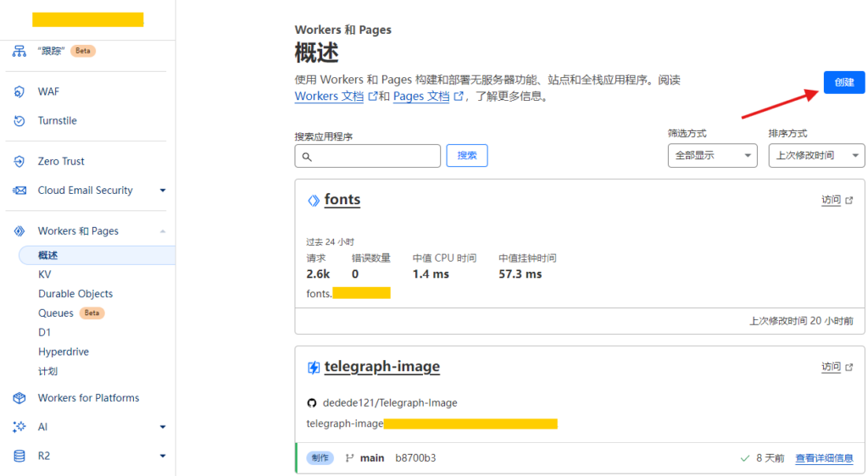The image size is (868, 476).
Task: Click the green checkmark next to 8 天前
Action: (745, 457)
